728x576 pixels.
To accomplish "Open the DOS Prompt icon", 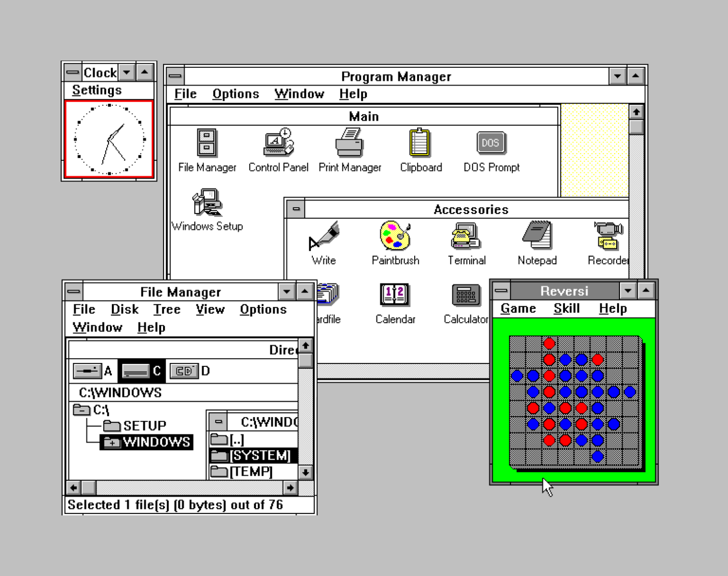I will [x=491, y=143].
